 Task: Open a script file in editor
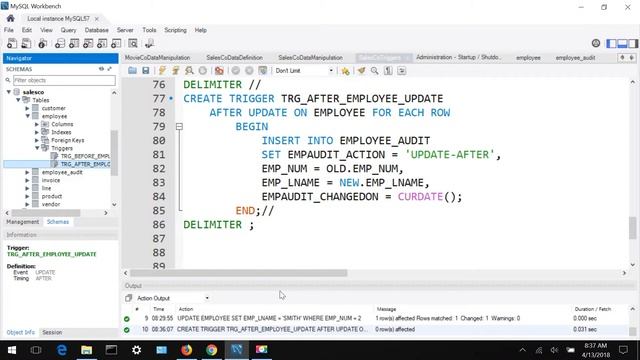pos(132,71)
